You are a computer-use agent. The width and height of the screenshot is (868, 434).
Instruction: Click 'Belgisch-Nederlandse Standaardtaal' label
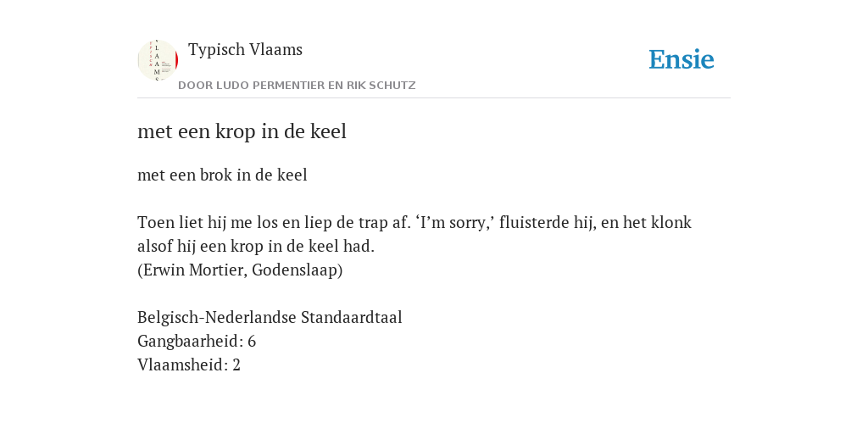tap(270, 318)
